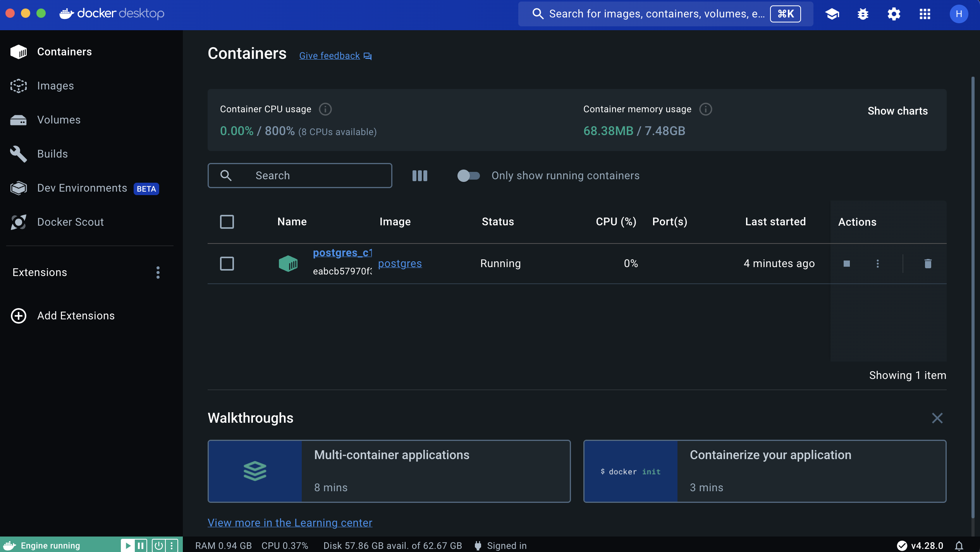Screen dimensions: 980x552
Task: Click the Running status text
Action: pos(500,264)
